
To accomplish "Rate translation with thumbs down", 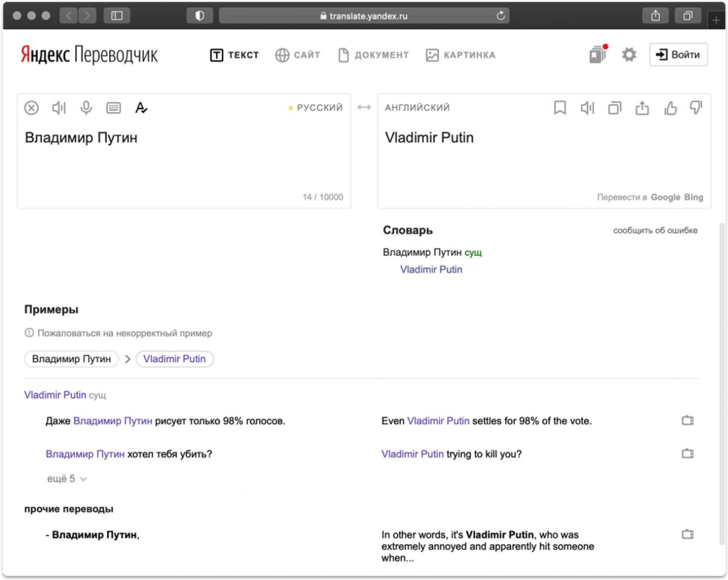I will coord(696,107).
